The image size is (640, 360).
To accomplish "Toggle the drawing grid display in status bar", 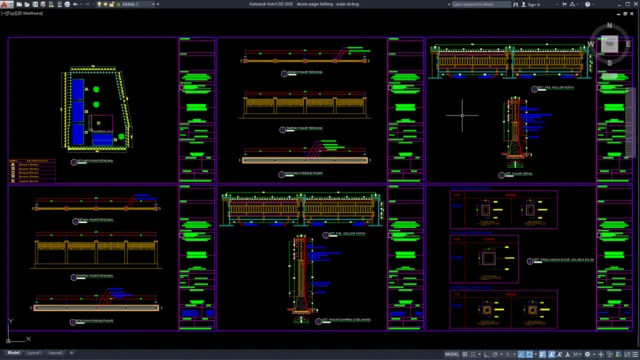I will pos(465,354).
